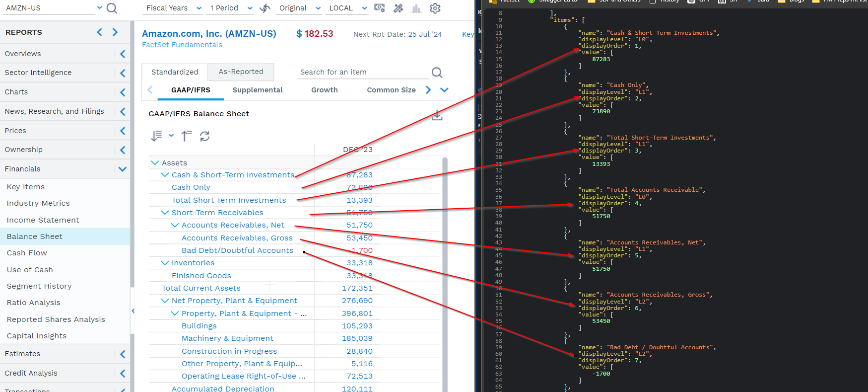This screenshot has height=392, width=868.
Task: Click the Machinery & Equipment row label
Action: (227, 338)
